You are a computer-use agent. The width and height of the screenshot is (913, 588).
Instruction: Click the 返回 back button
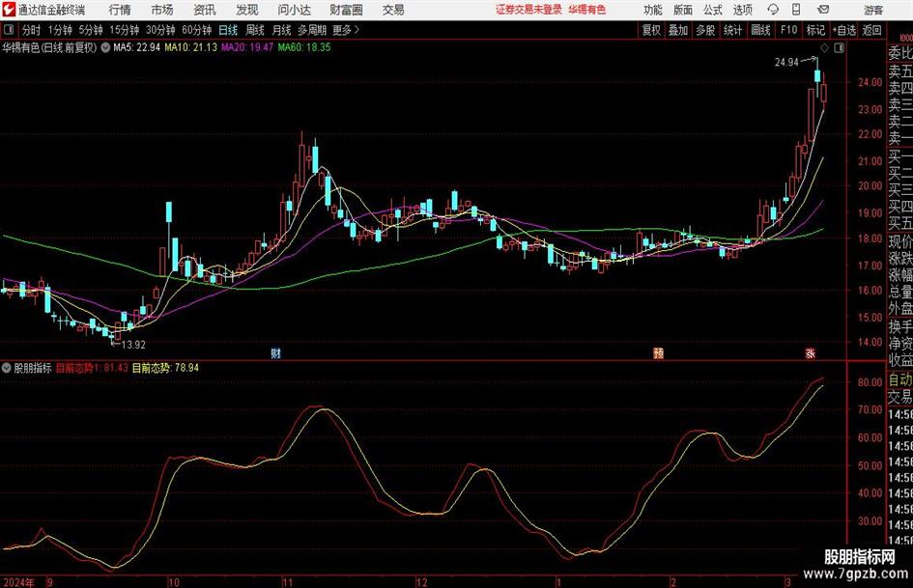871,30
